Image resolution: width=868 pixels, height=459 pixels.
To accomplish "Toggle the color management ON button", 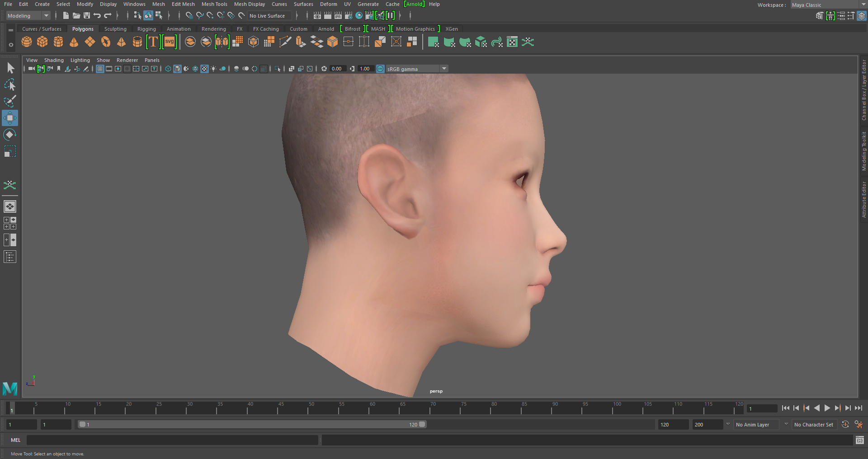I will tap(380, 69).
